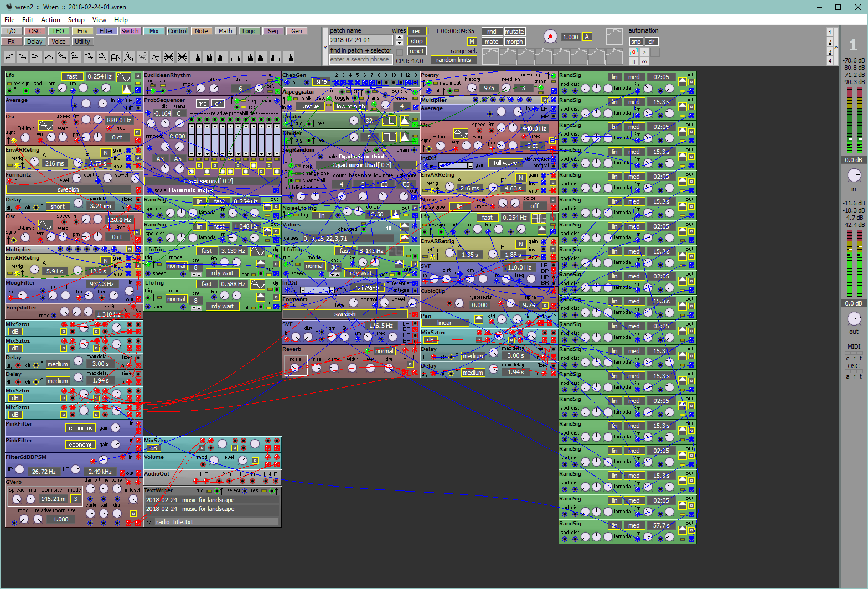
Task: Pick the slope icon marked with 3
Action: pos(142,56)
